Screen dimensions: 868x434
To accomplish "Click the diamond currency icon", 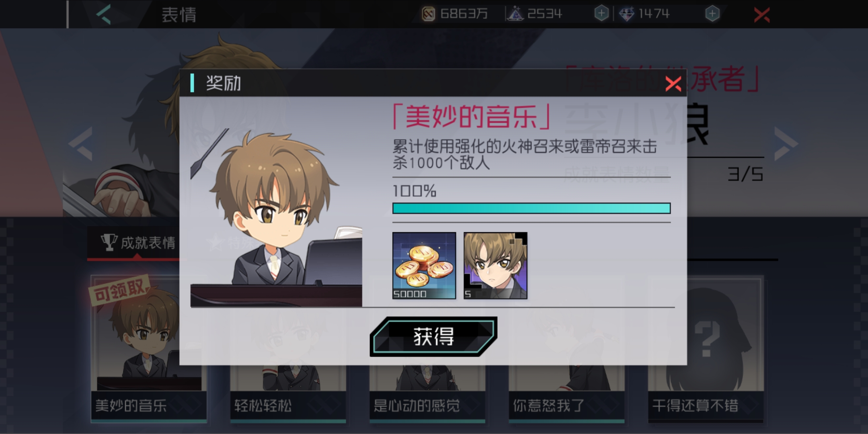I will pyautogui.click(x=626, y=14).
